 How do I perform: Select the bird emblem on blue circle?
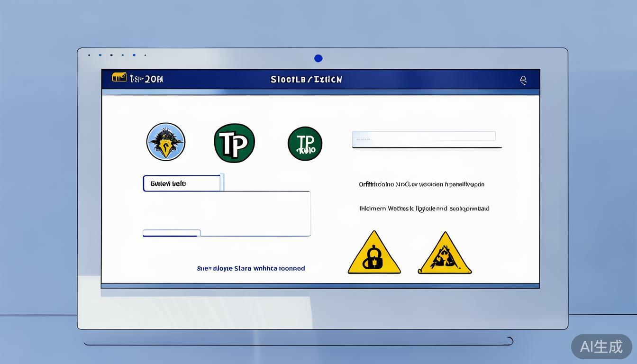pos(166,142)
